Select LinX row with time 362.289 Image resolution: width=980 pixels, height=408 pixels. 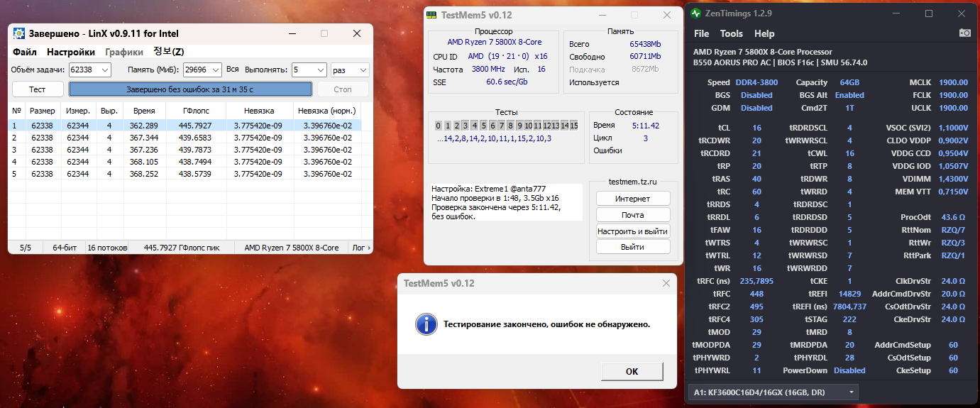[190, 125]
